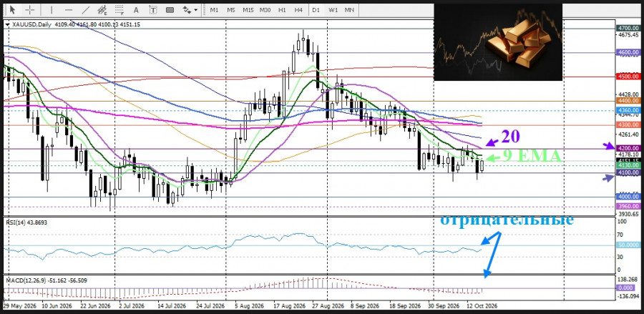Choose the vertical line drawing tool

click(x=52, y=9)
